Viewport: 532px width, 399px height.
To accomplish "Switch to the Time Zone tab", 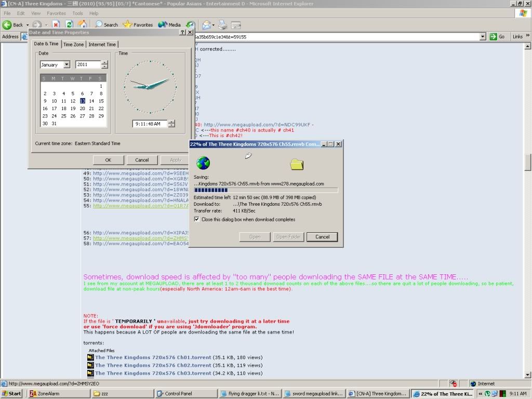I will click(x=73, y=45).
